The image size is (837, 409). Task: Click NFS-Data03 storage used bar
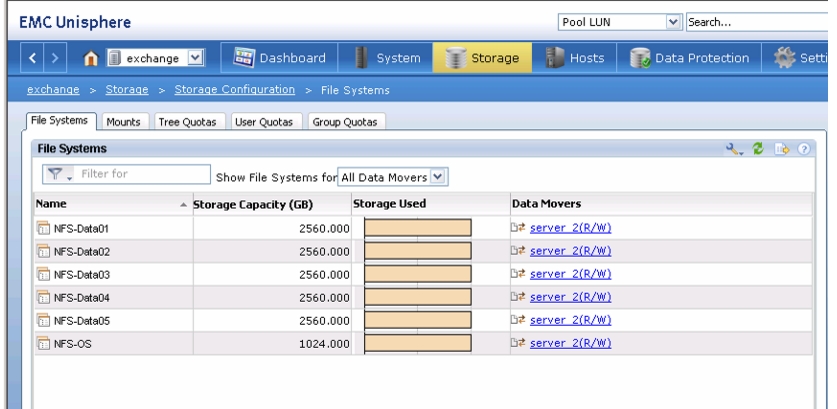[x=418, y=274]
